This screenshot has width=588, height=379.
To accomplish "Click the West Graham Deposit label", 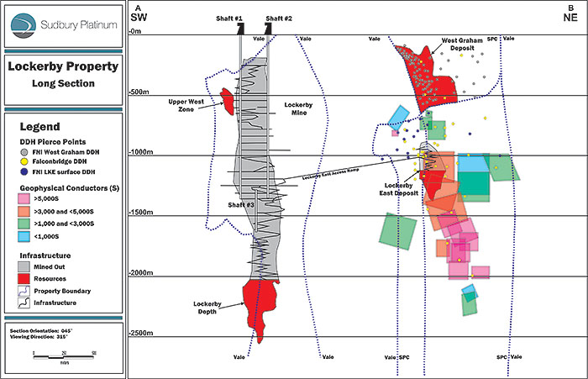I will [462, 45].
